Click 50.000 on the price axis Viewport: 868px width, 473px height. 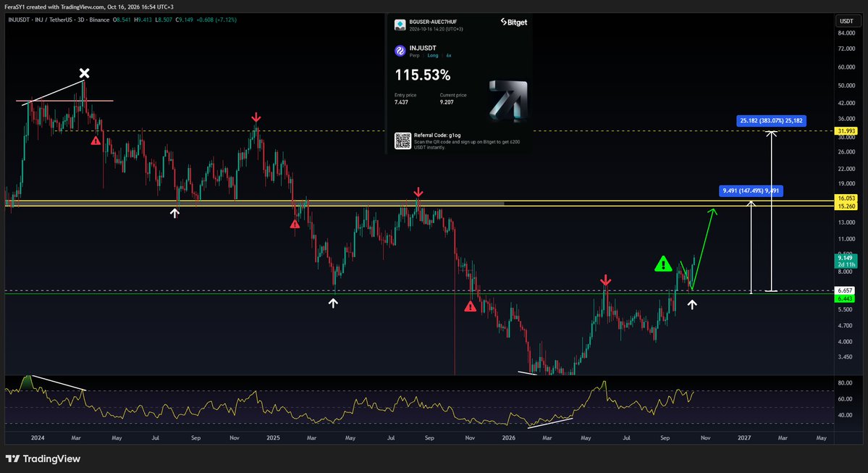click(x=846, y=86)
